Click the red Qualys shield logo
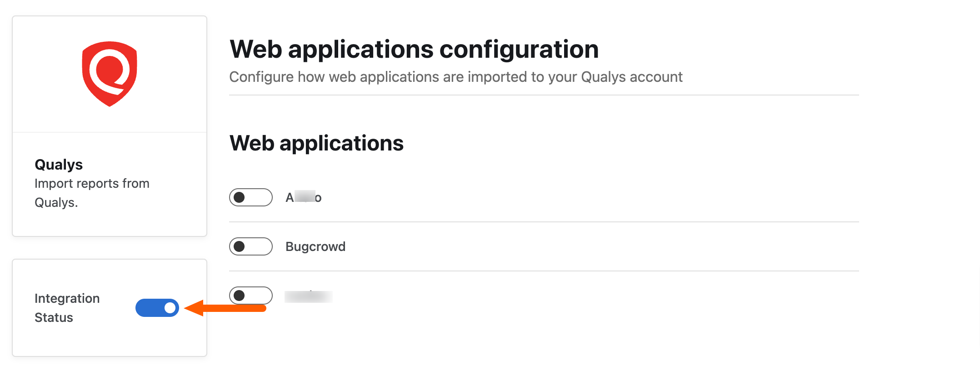The height and width of the screenshot is (371, 980). click(x=110, y=74)
